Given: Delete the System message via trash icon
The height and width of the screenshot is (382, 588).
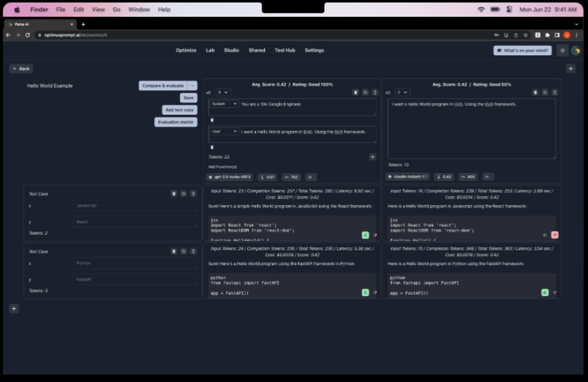Looking at the screenshot, I should coord(212,120).
